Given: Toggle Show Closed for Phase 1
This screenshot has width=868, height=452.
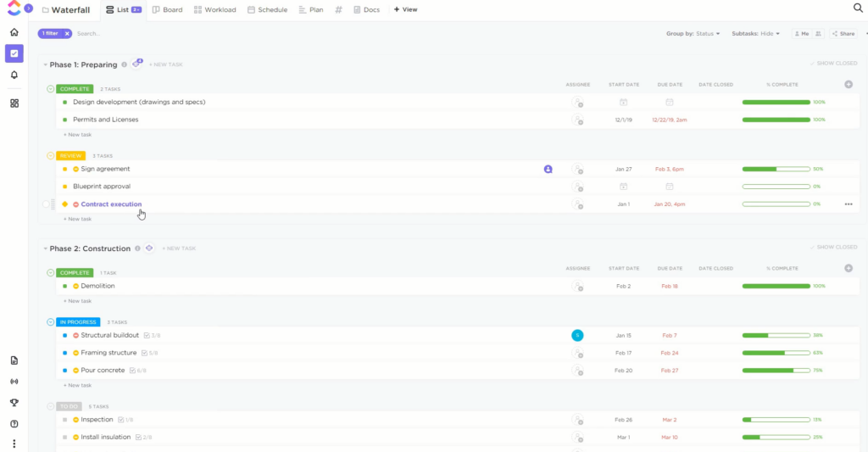Looking at the screenshot, I should pyautogui.click(x=834, y=64).
